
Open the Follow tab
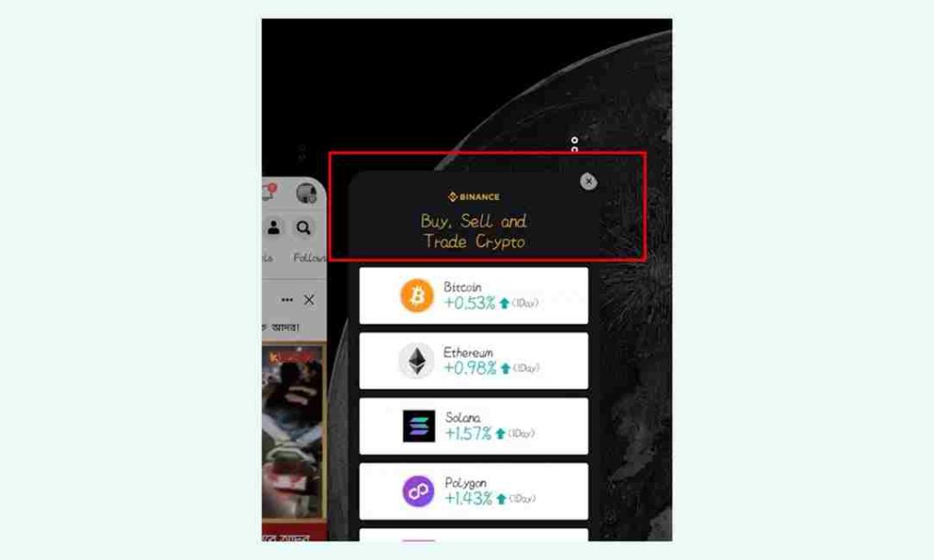[x=309, y=257]
